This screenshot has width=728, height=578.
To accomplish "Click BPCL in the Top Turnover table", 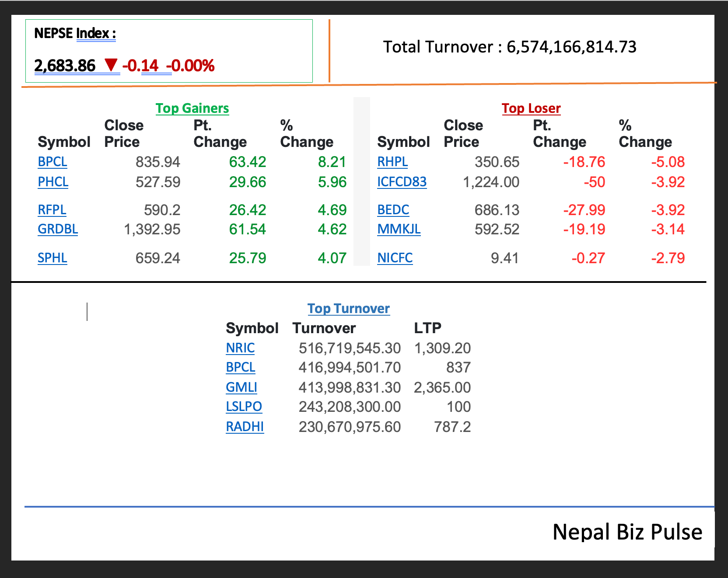I will click(x=240, y=367).
